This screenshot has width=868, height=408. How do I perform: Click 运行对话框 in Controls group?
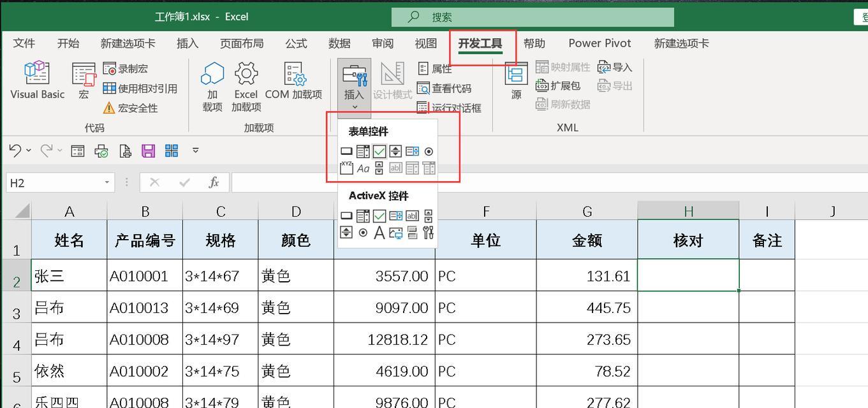(449, 108)
